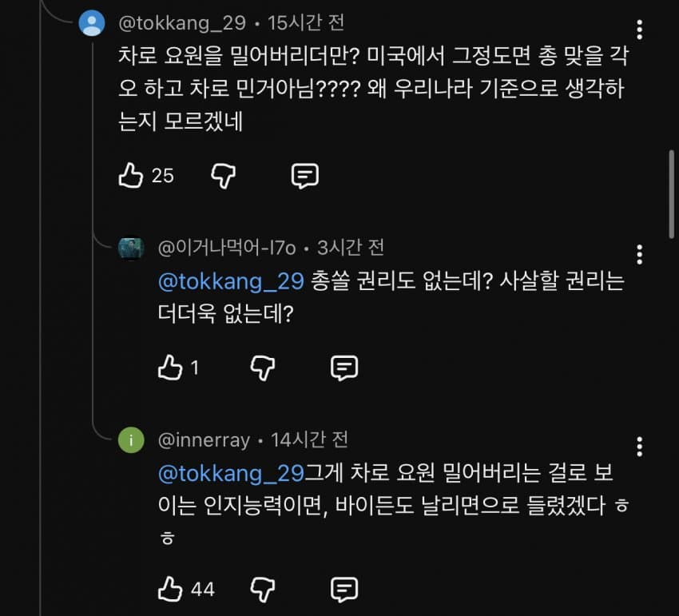Click the @tokkang_29 mention in @이거나먹어-l7o reply

231,282
